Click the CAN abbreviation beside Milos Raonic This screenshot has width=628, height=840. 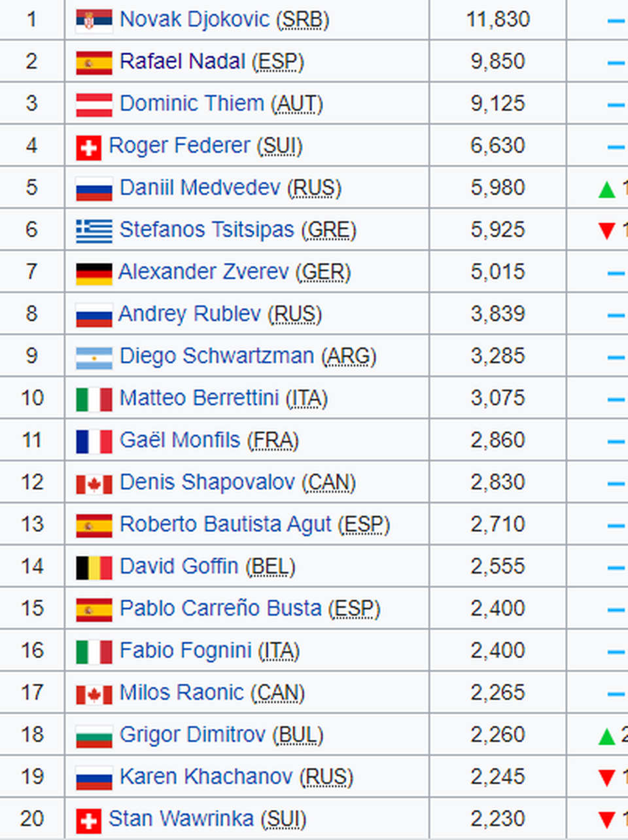click(277, 693)
